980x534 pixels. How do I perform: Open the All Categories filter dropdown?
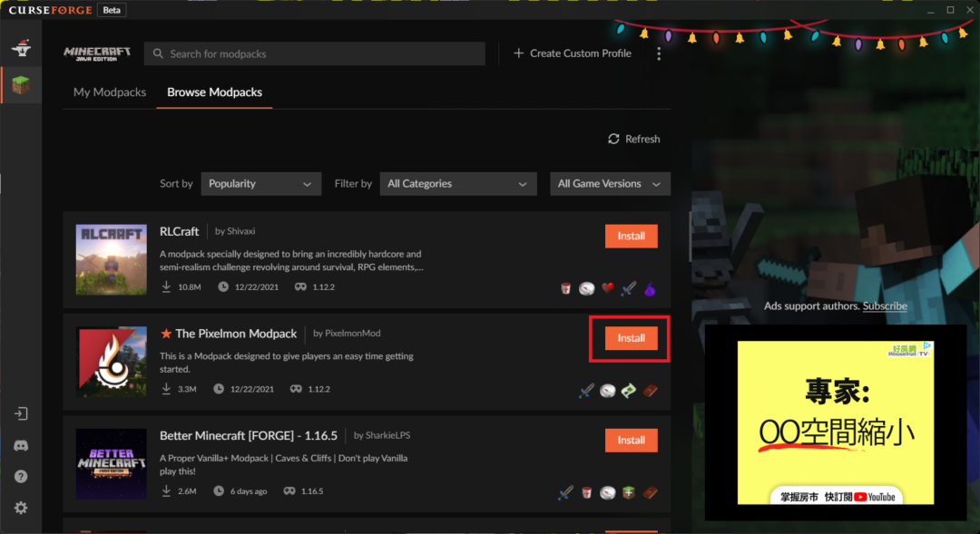(458, 184)
